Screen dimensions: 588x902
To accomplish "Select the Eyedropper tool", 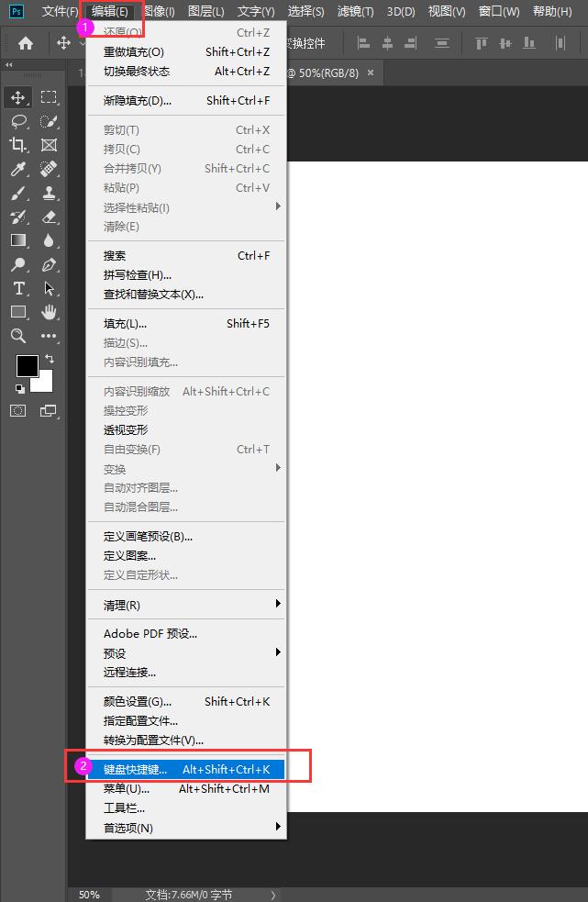I will [x=17, y=169].
